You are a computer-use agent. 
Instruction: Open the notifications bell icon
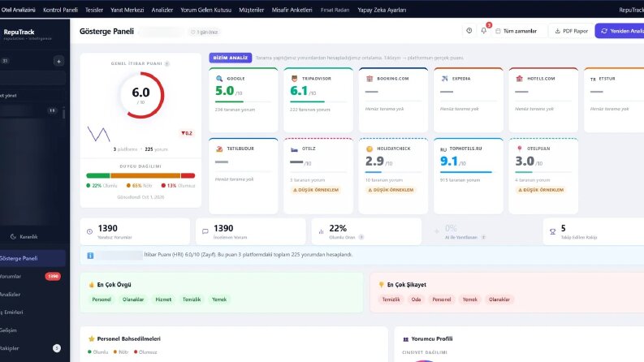coord(484,31)
